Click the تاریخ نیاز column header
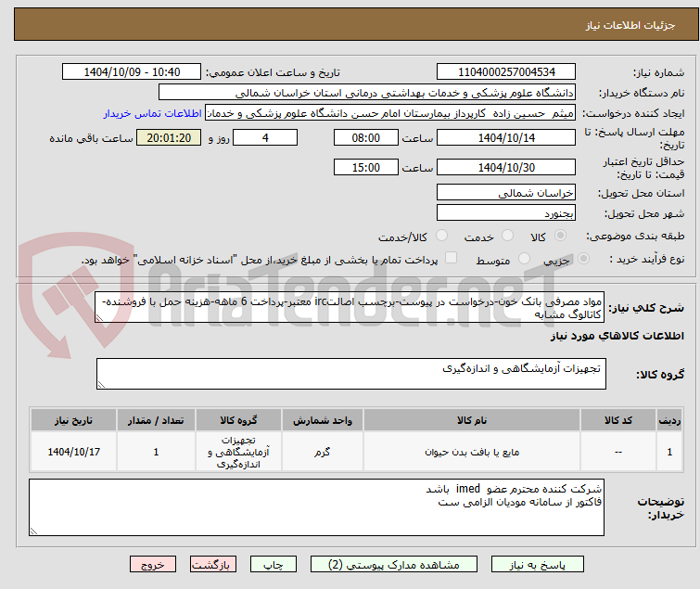The height and width of the screenshot is (589, 700). point(73,420)
